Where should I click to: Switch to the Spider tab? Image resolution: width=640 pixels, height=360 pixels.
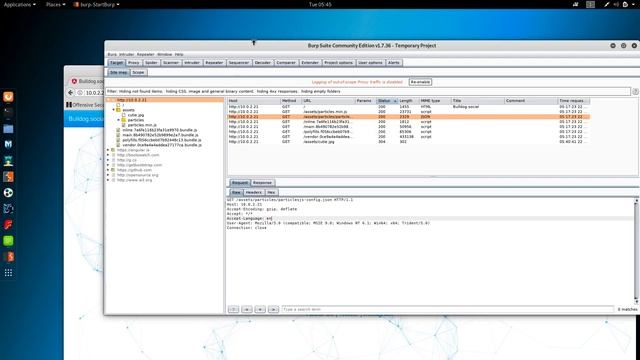click(x=151, y=63)
